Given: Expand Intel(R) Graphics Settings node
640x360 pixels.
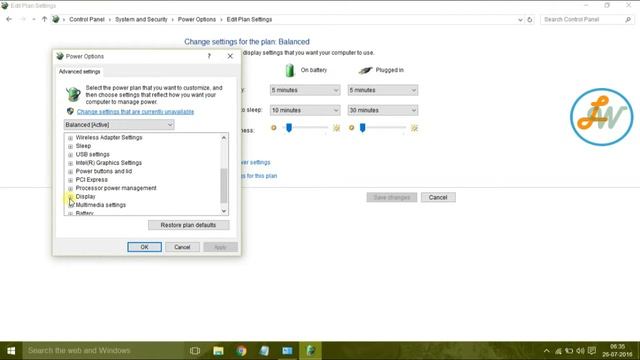Looking at the screenshot, I should click(70, 163).
